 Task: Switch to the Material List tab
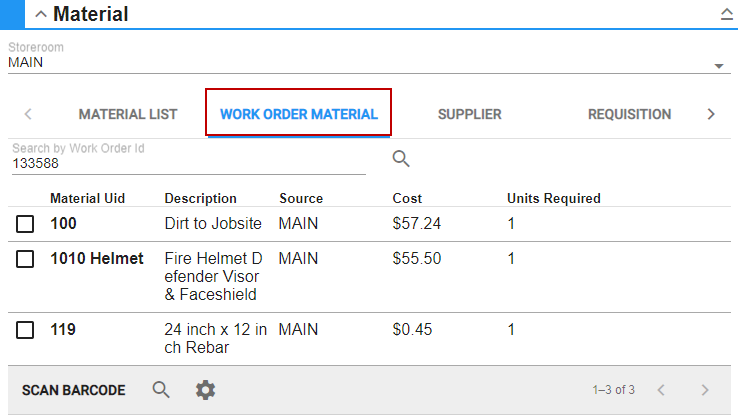[x=128, y=114]
